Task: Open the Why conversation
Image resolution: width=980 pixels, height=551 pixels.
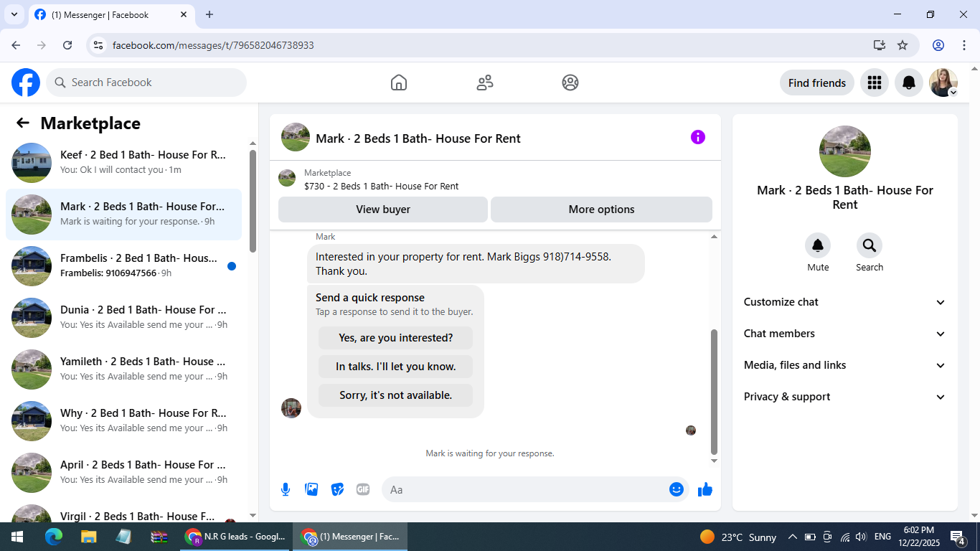Action: click(x=123, y=421)
